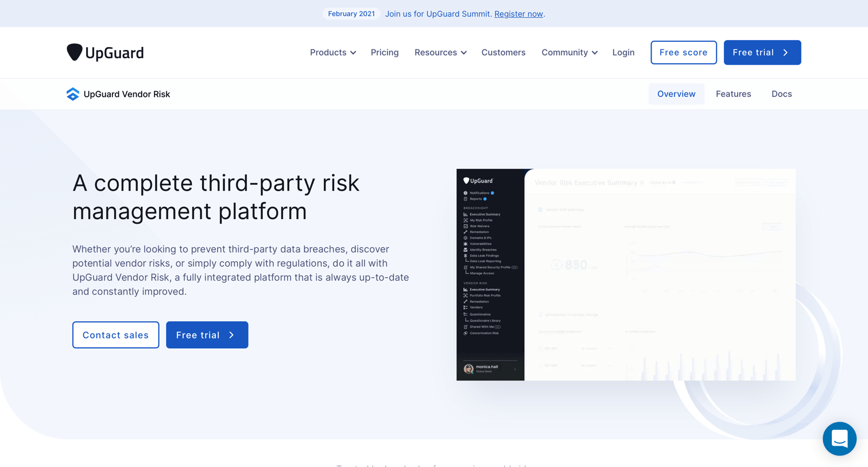Switch to the Features tab
This screenshot has height=467, width=868.
(733, 94)
